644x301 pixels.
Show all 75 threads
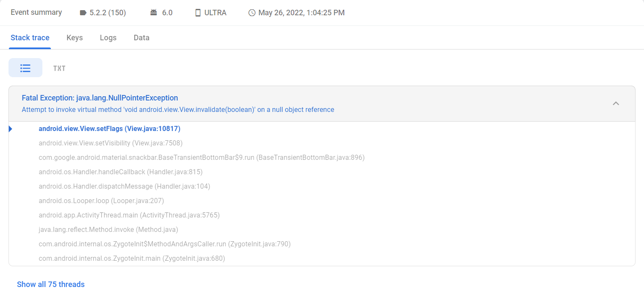(x=50, y=284)
